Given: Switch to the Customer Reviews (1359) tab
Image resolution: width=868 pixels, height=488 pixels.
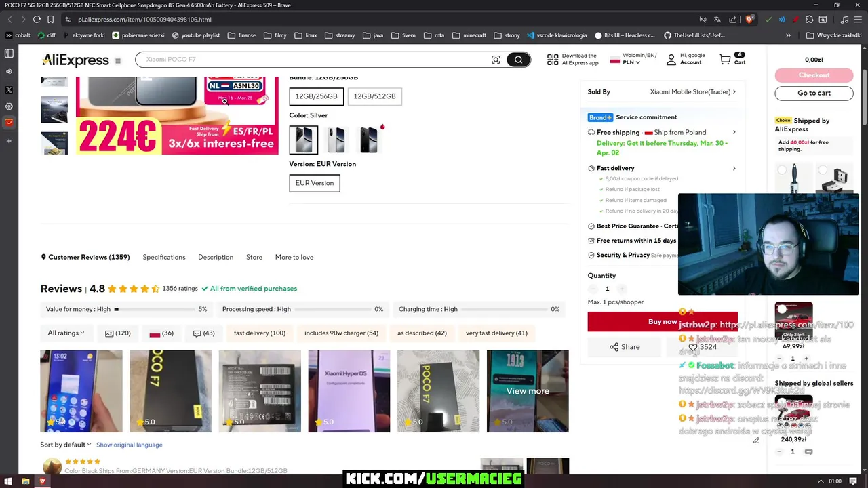Looking at the screenshot, I should click(x=85, y=258).
